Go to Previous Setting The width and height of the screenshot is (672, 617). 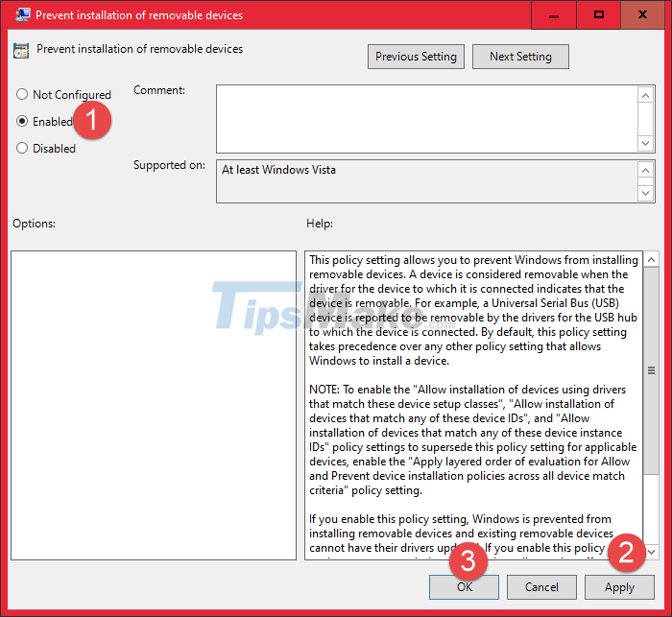point(416,57)
